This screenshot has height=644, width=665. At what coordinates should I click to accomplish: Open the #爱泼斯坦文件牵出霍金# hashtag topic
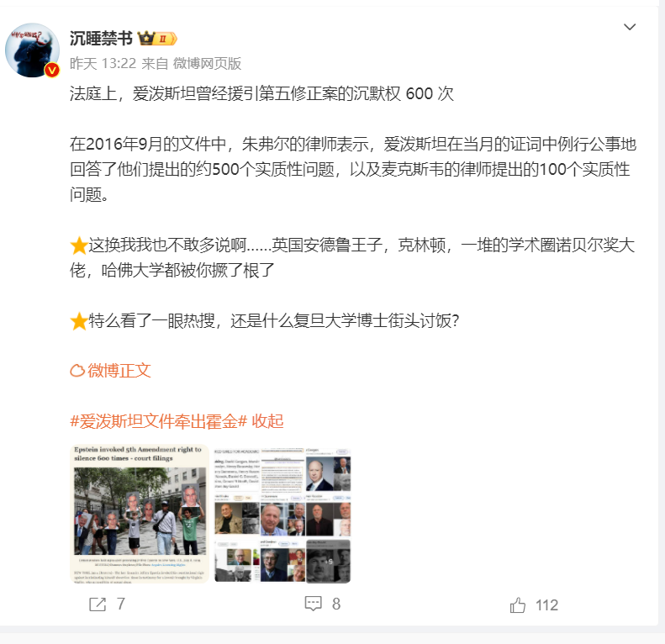pos(159,421)
